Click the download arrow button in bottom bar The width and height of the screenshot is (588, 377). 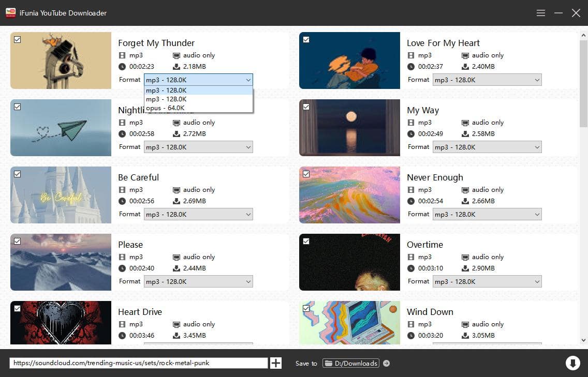click(x=572, y=363)
